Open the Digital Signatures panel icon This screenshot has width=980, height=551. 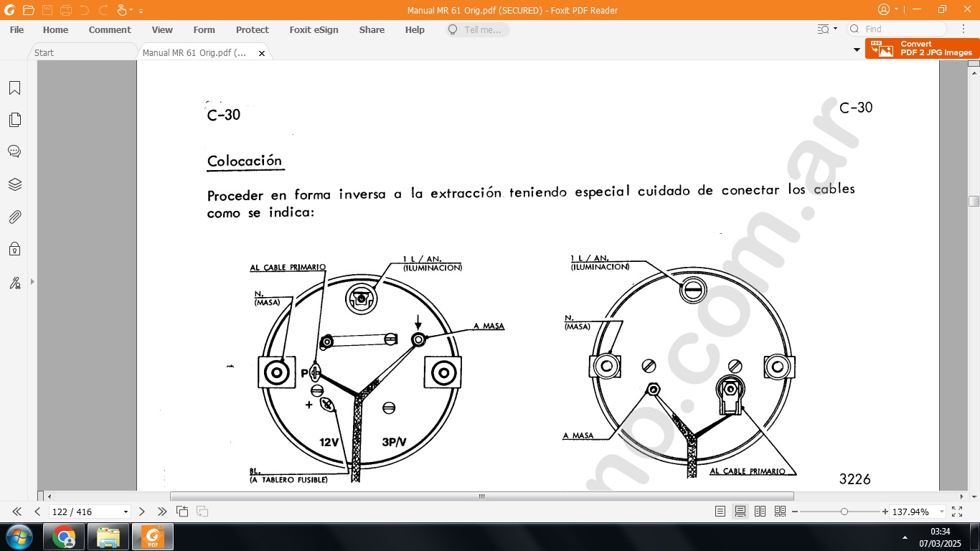(14, 282)
